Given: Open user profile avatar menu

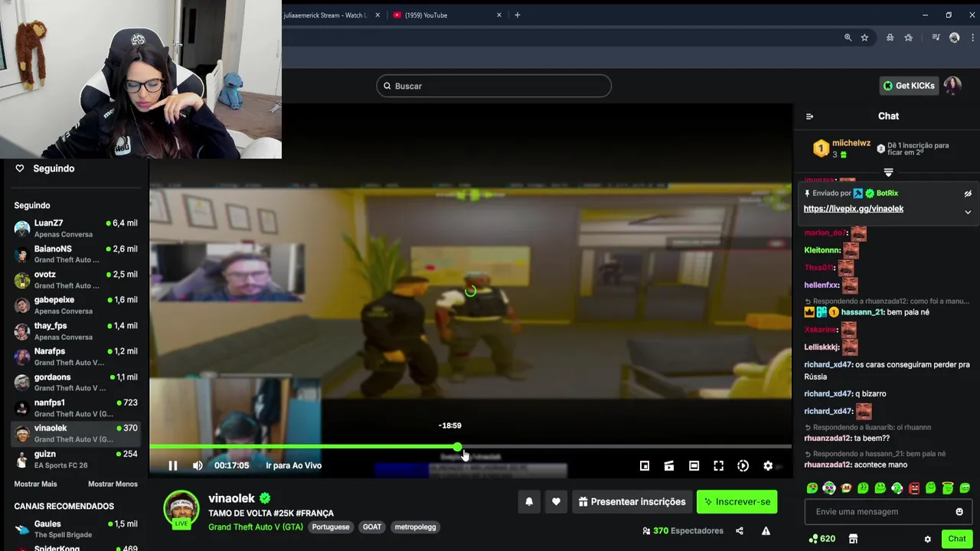Looking at the screenshot, I should point(952,86).
